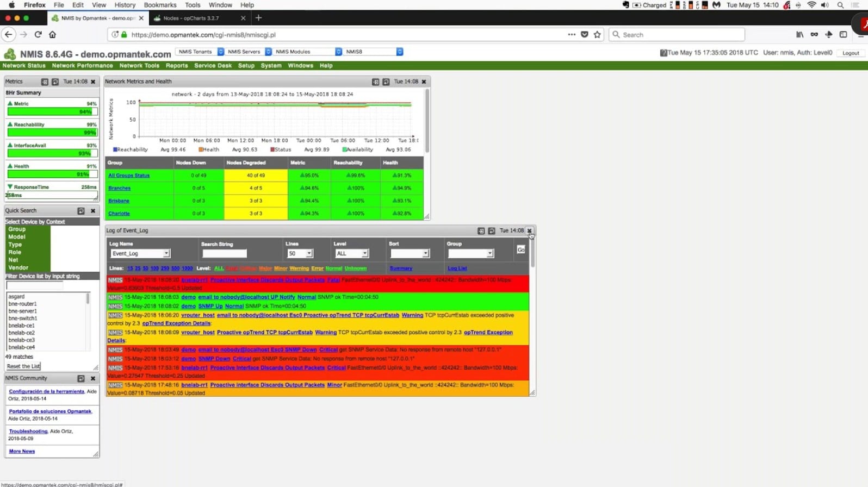Go to Firefox home page
This screenshot has width=868, height=487.
53,34
